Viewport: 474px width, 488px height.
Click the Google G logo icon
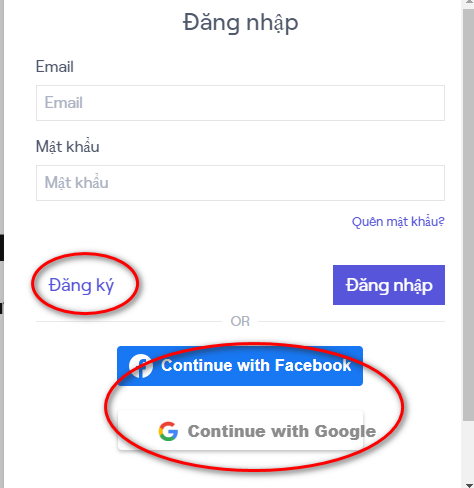click(x=168, y=431)
